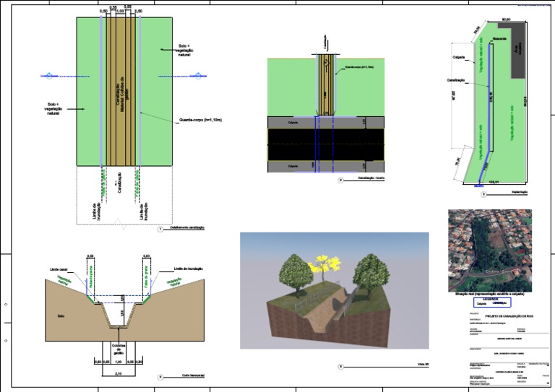This screenshot has height=392, width=555.
Task: Click the left blue section marker symbol
Action: click(48, 75)
